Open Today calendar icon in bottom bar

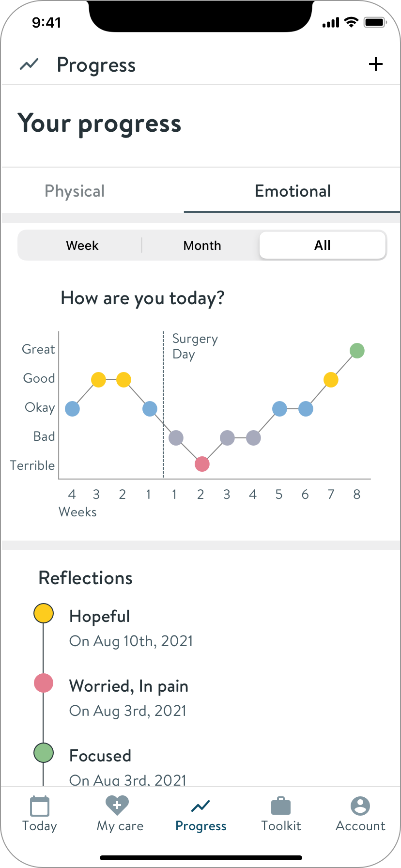coord(40,806)
